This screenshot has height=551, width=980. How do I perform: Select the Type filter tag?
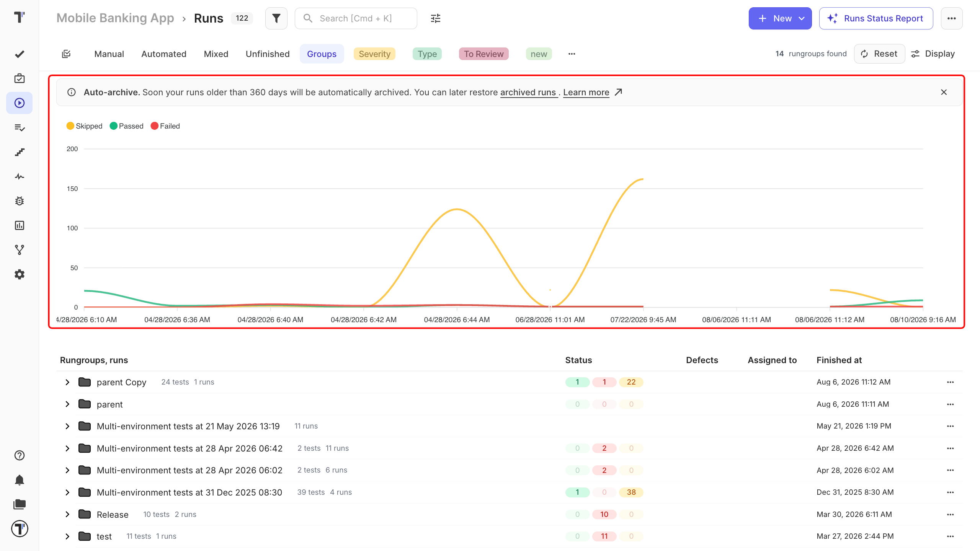[427, 54]
